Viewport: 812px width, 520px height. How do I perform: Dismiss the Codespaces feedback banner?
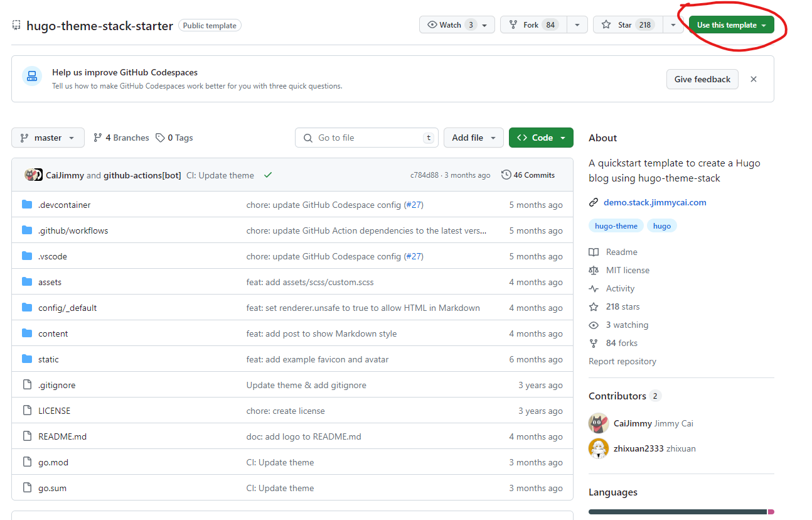click(754, 79)
